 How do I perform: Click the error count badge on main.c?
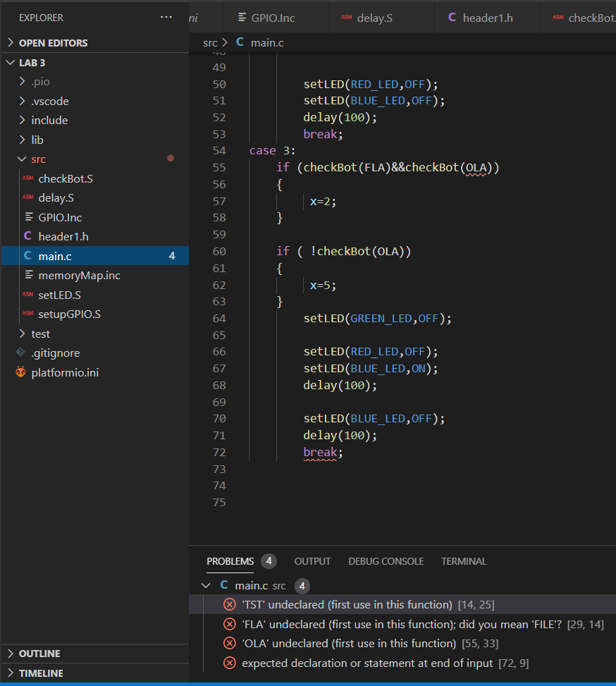tap(172, 256)
